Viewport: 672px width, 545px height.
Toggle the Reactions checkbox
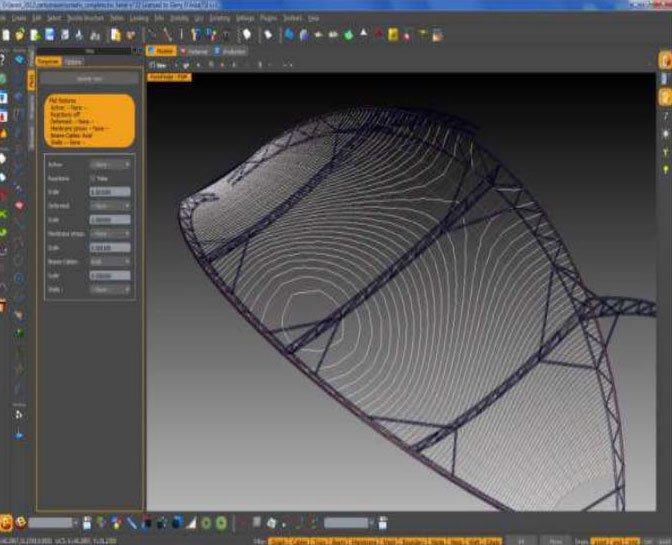pyautogui.click(x=94, y=178)
